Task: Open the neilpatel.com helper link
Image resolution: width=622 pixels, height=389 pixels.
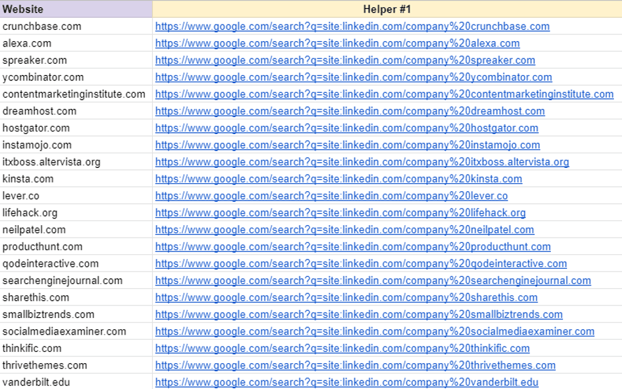Action: point(344,230)
